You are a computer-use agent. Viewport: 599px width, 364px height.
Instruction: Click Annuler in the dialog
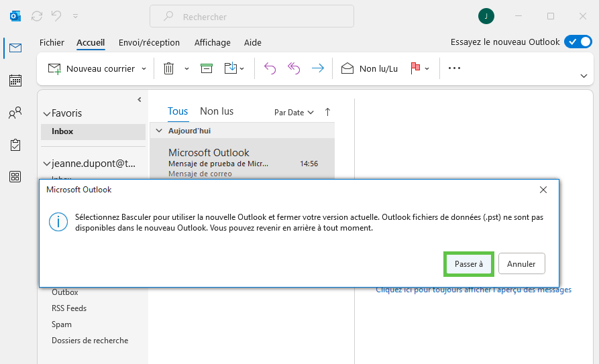(521, 264)
